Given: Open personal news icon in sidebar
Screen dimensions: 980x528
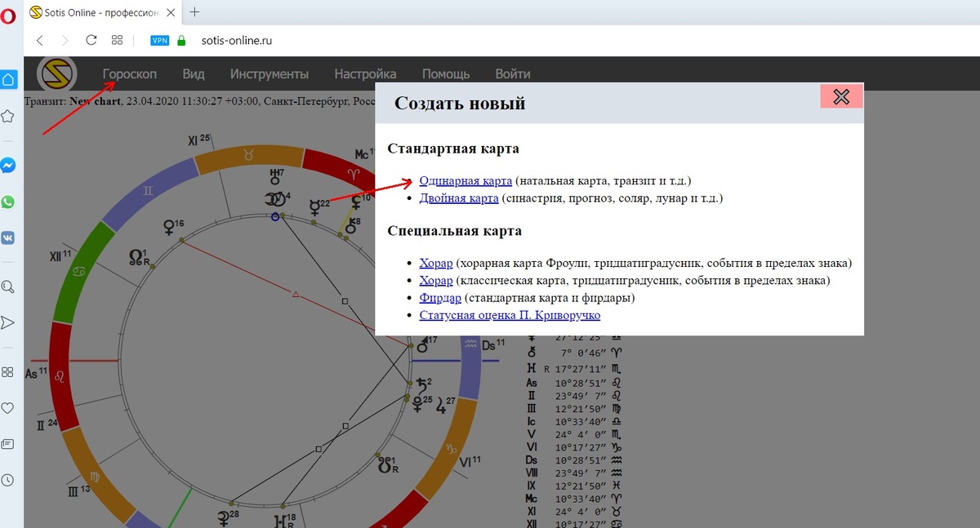Looking at the screenshot, I should (8, 444).
